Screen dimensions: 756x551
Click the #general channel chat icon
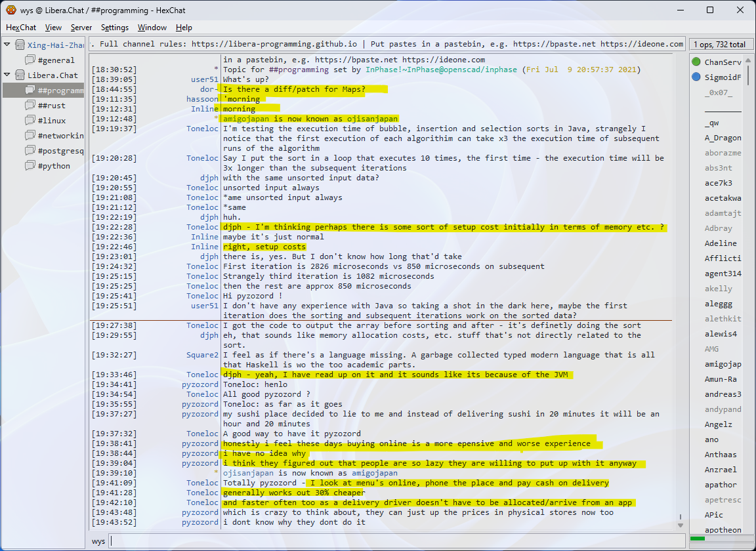pyautogui.click(x=30, y=60)
